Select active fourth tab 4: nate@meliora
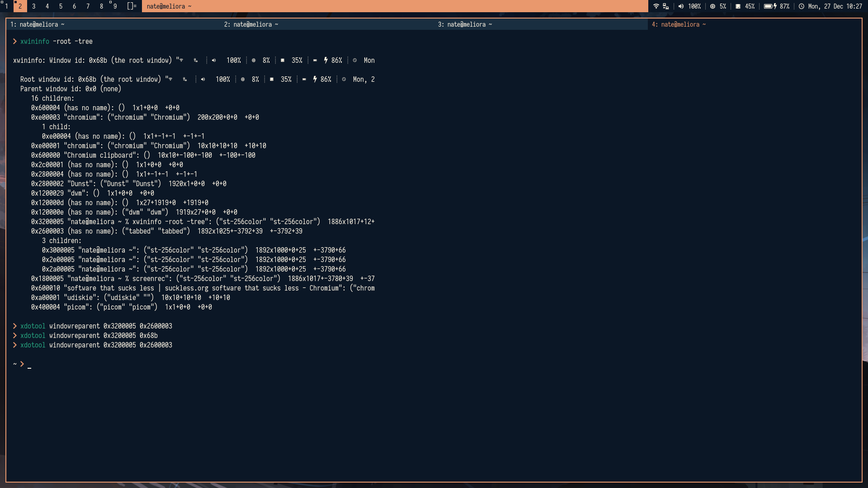868x488 pixels. (679, 24)
